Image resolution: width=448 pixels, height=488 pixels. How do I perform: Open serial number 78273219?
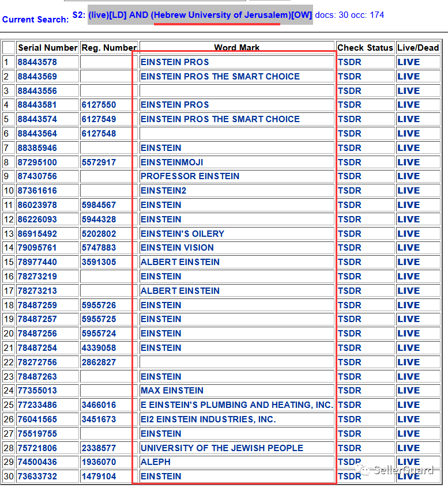[37, 276]
